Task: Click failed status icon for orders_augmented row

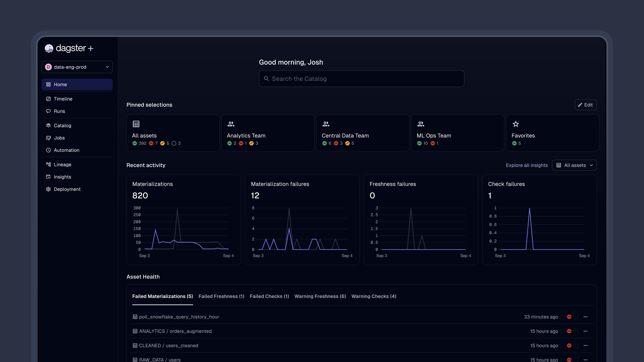Action: [x=569, y=331]
